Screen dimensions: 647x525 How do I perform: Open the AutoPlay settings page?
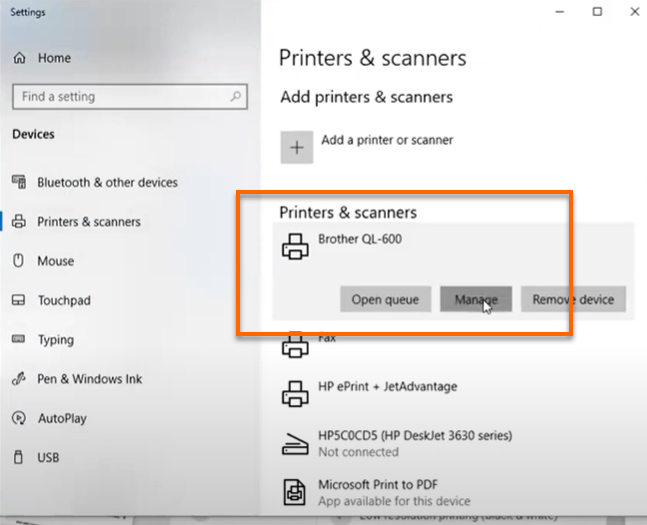[61, 419]
